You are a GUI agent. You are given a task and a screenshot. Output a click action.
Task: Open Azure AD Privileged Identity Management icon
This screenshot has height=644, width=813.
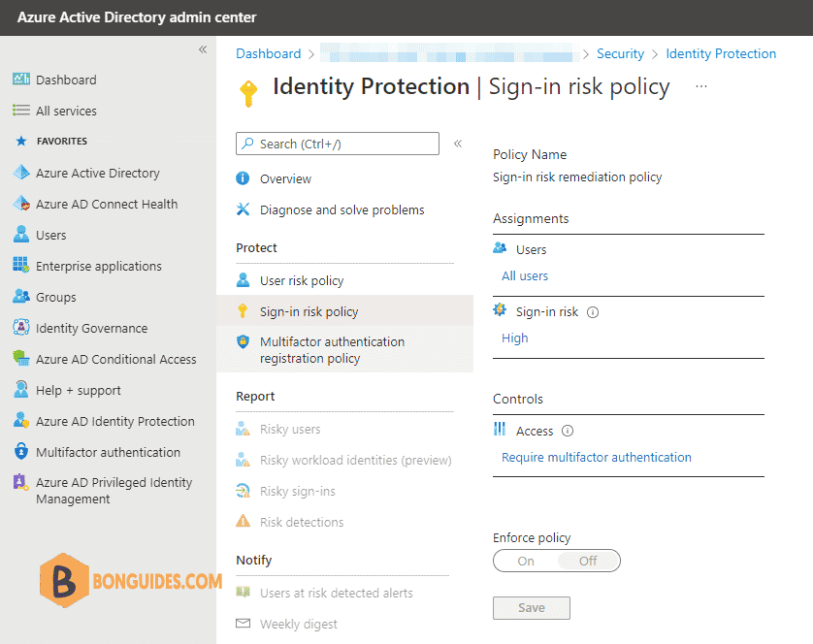click(20, 482)
